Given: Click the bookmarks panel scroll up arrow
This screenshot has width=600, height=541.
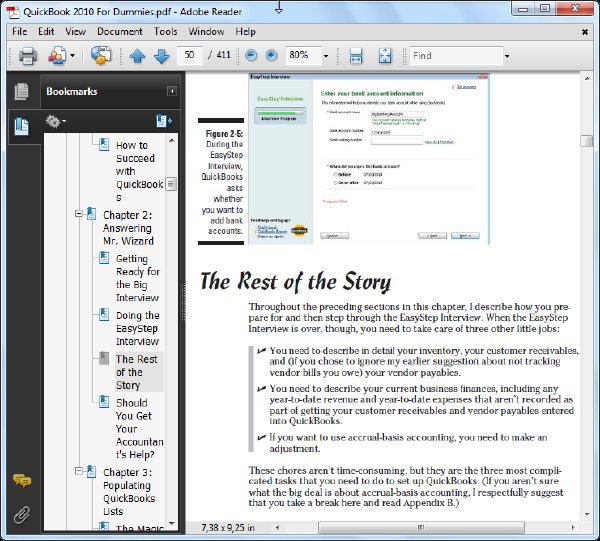Looking at the screenshot, I should point(172,140).
